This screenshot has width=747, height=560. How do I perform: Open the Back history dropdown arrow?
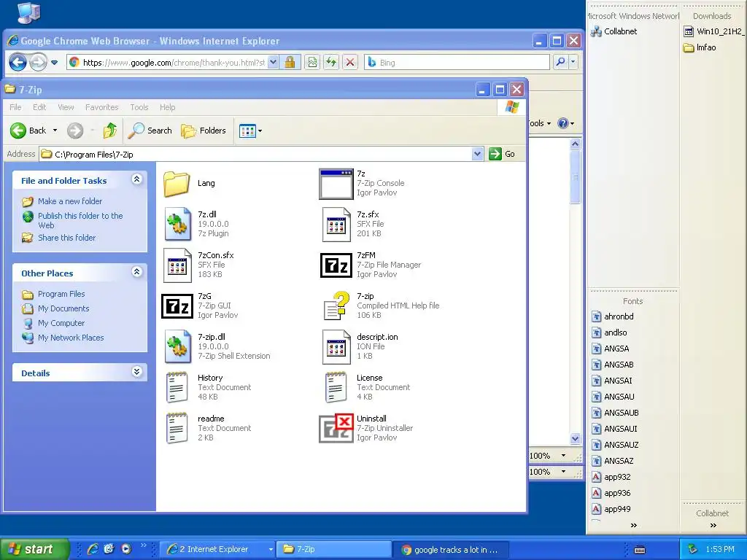click(x=55, y=131)
